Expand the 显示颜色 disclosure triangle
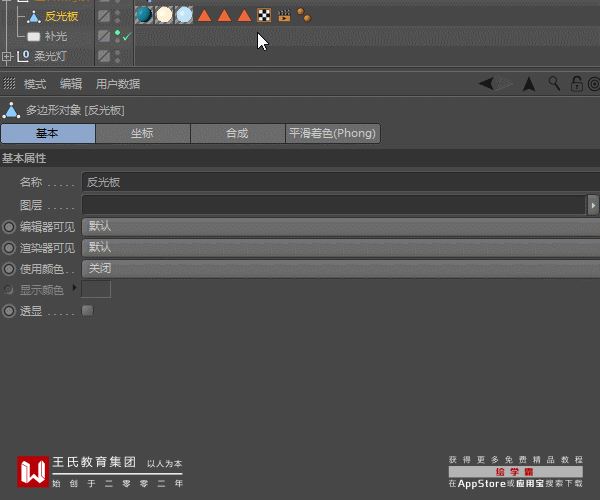This screenshot has width=600, height=500. 74,287
